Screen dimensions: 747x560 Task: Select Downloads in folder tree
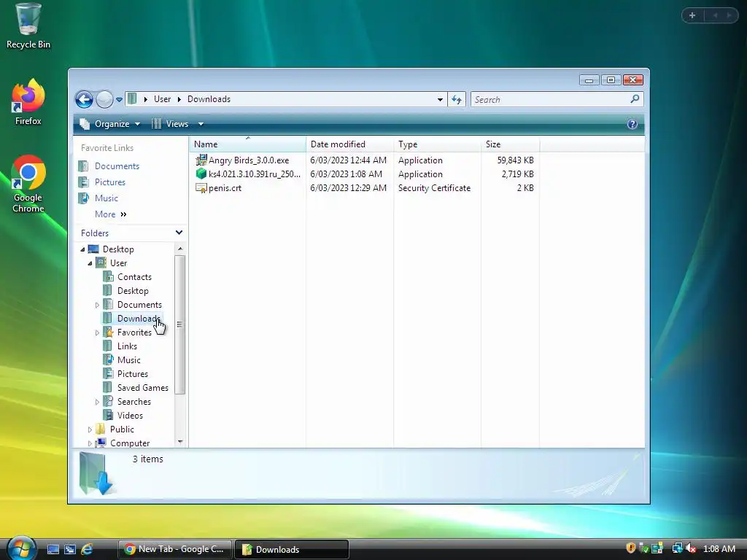point(138,319)
